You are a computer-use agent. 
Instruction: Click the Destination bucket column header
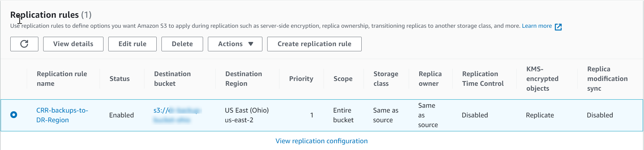click(x=172, y=79)
